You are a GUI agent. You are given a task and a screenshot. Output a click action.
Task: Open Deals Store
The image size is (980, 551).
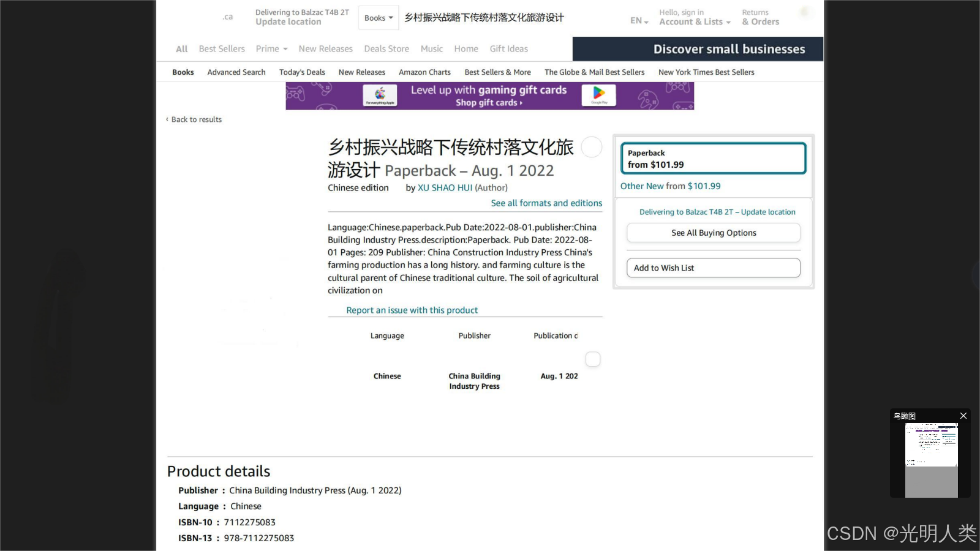[x=386, y=49]
